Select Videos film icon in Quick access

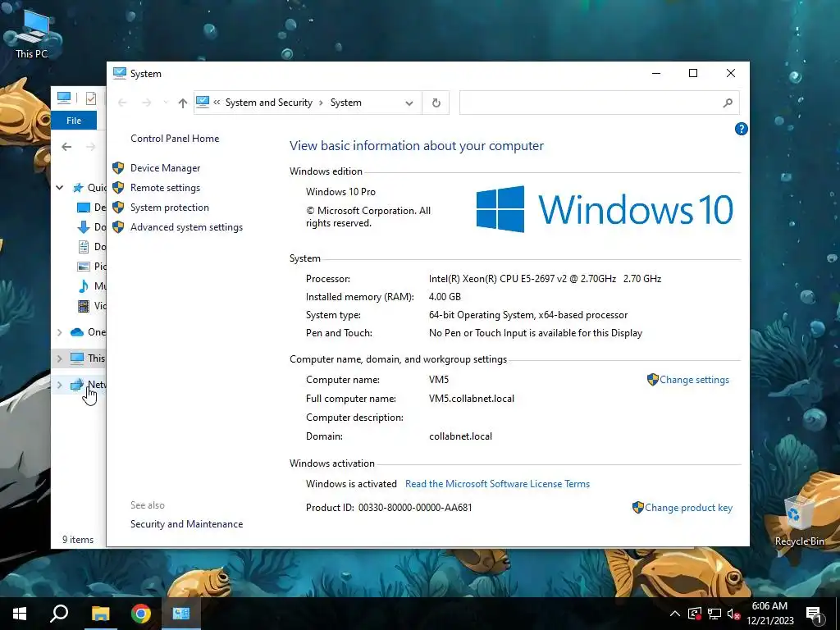pos(84,306)
